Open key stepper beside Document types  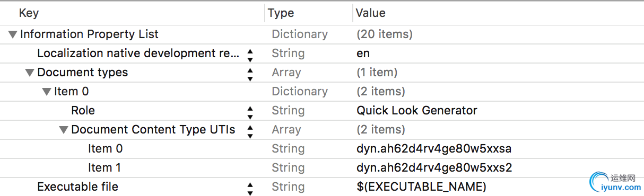(250, 73)
